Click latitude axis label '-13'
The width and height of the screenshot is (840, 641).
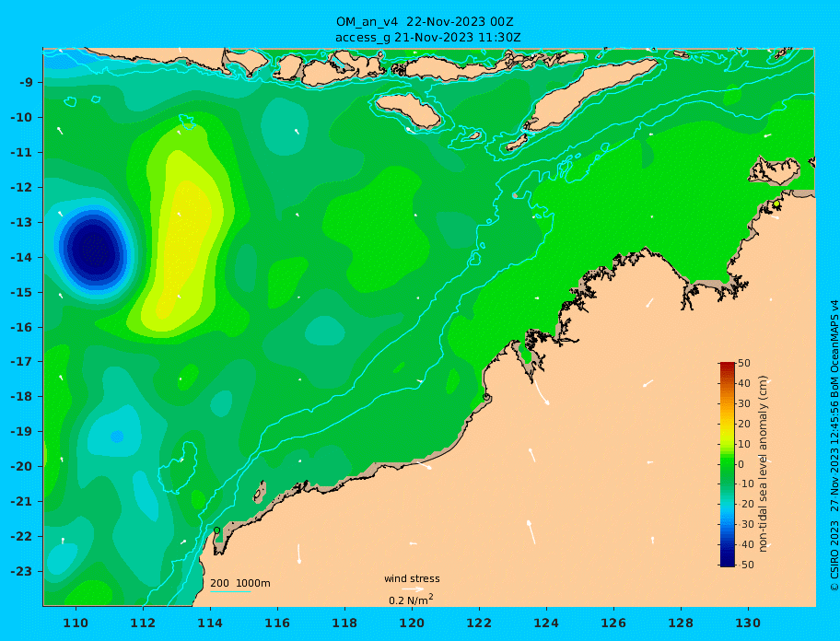tap(22, 222)
